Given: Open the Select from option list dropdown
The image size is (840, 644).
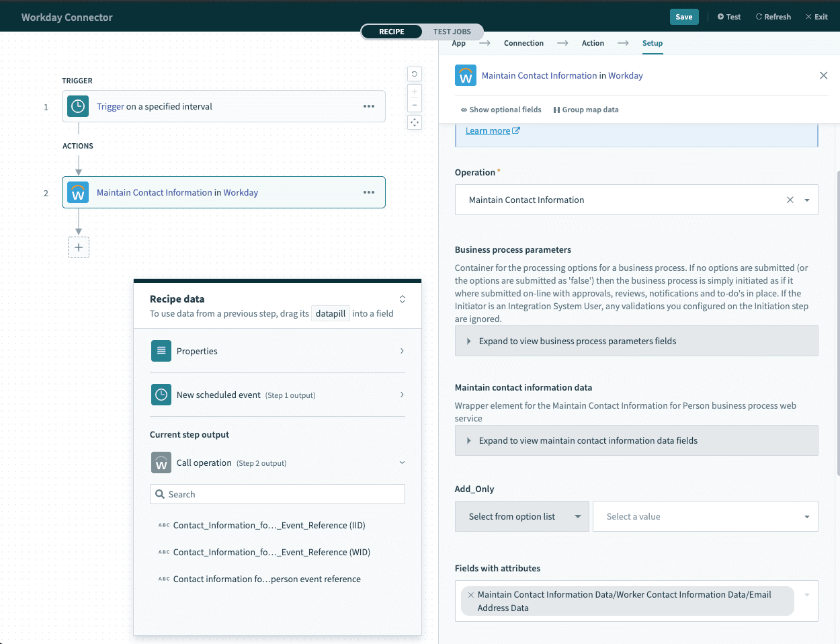Looking at the screenshot, I should tap(521, 516).
